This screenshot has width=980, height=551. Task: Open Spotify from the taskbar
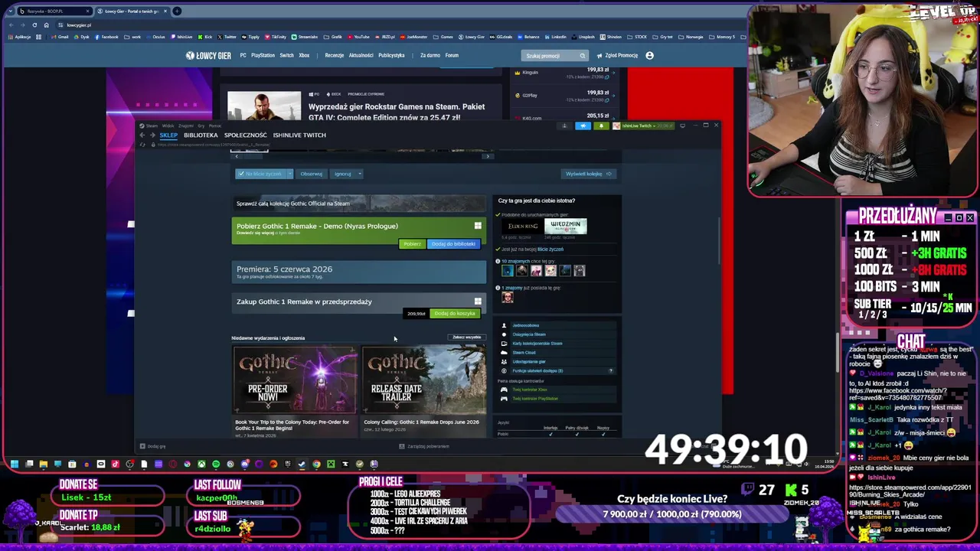point(216,464)
